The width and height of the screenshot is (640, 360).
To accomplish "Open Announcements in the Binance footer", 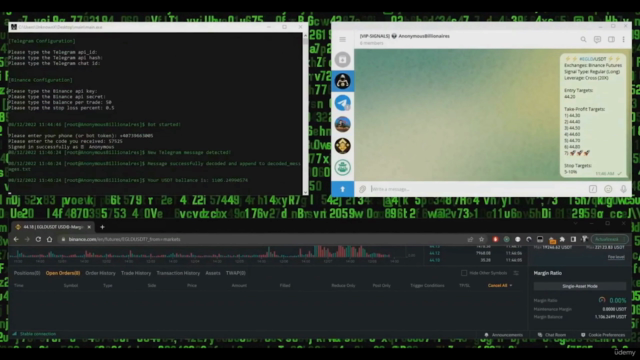I will click(x=503, y=335).
